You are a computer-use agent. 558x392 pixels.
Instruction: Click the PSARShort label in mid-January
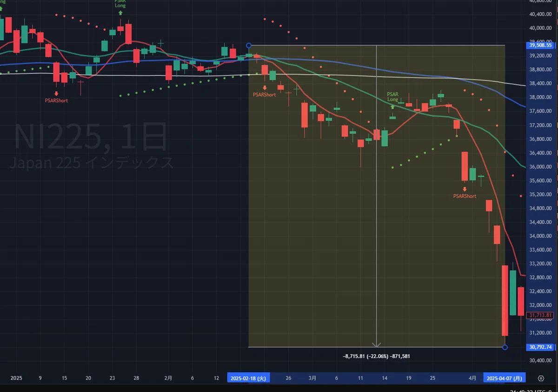pos(56,100)
